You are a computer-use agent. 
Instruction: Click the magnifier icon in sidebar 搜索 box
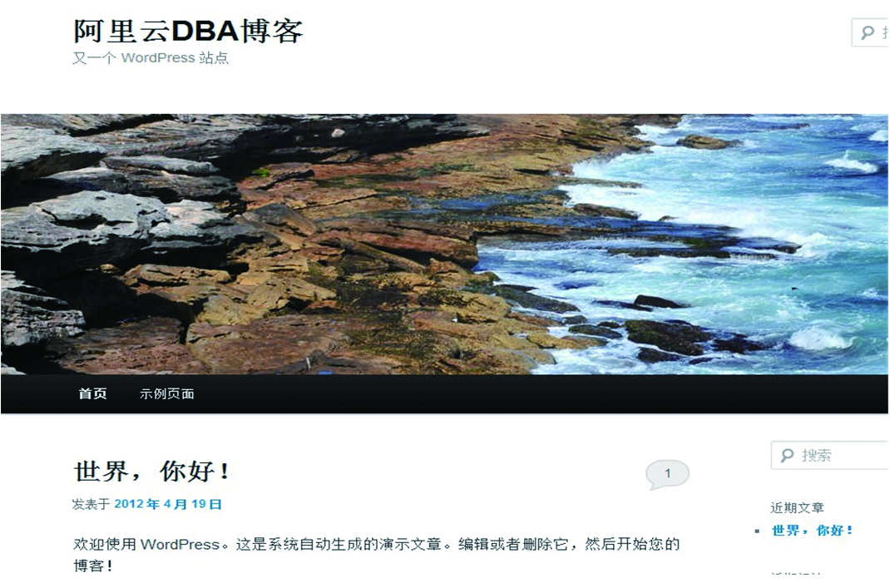pyautogui.click(x=787, y=455)
